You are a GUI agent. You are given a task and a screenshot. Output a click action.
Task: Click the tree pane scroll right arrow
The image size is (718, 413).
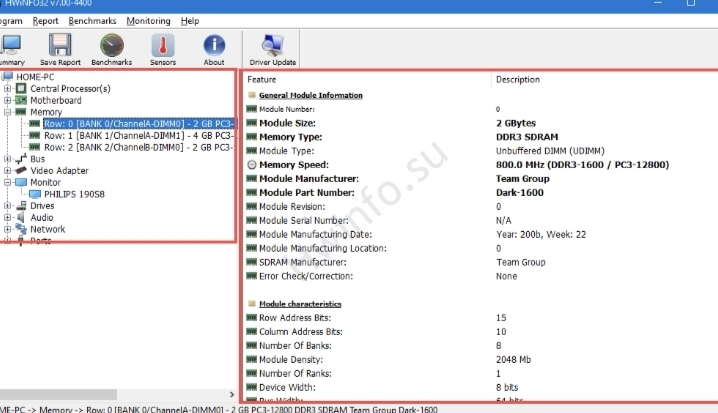click(x=232, y=394)
